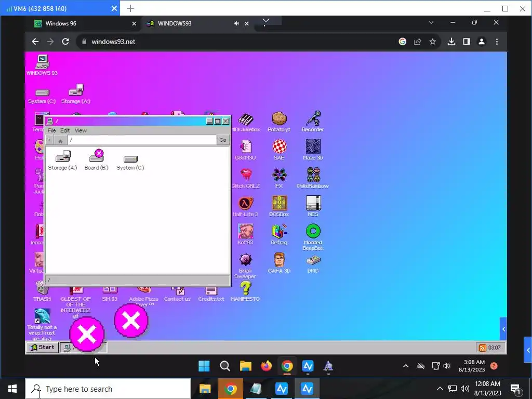Open System (C:) in the explorer window

tap(130, 163)
